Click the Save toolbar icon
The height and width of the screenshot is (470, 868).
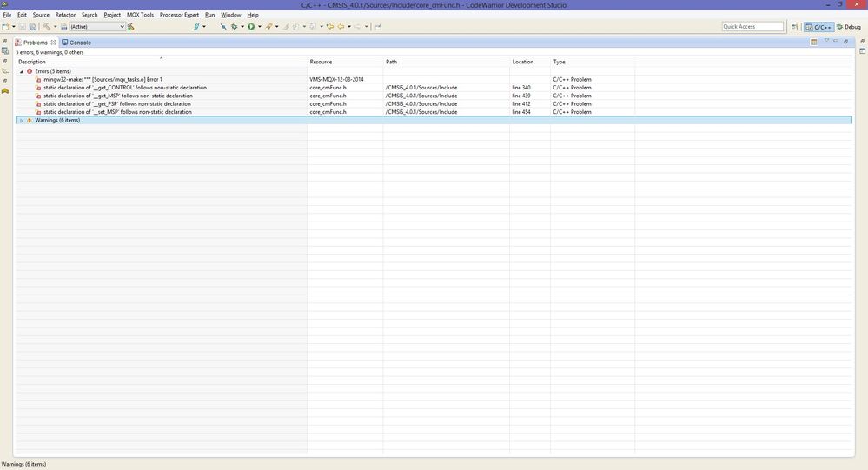[22, 27]
